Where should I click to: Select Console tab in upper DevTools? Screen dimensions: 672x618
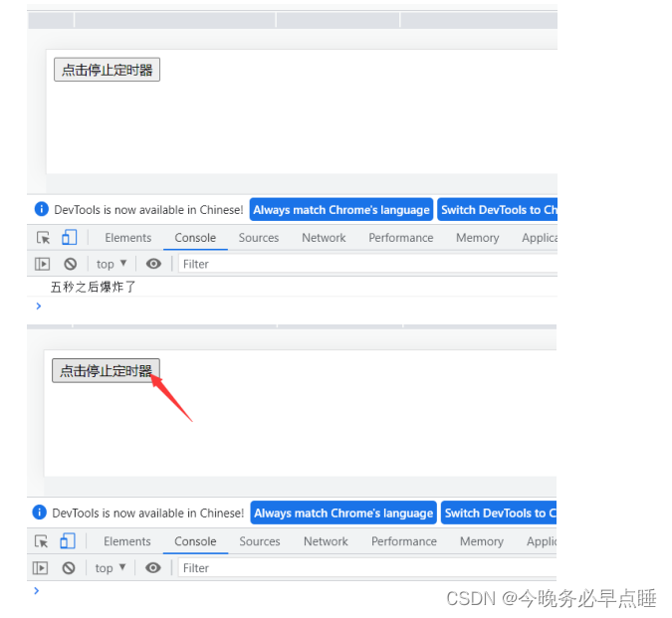click(x=195, y=238)
